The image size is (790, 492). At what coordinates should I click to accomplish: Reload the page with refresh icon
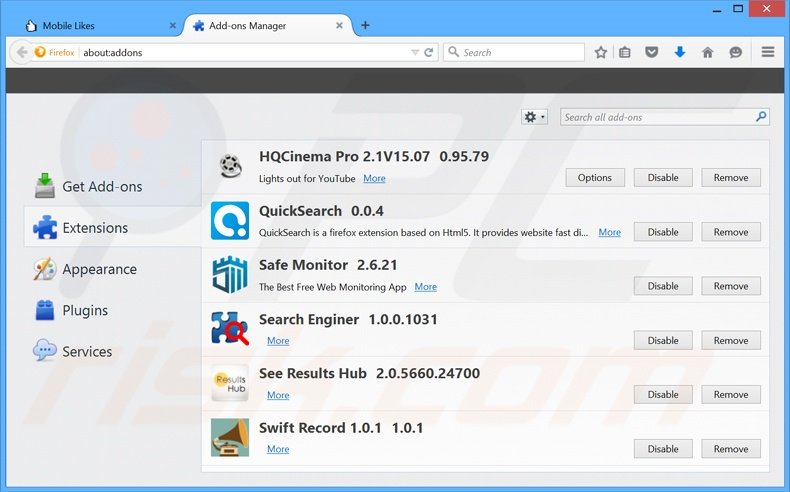point(429,52)
